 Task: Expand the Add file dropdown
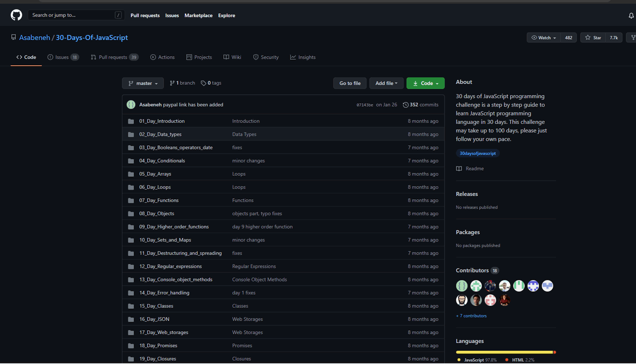(x=386, y=83)
